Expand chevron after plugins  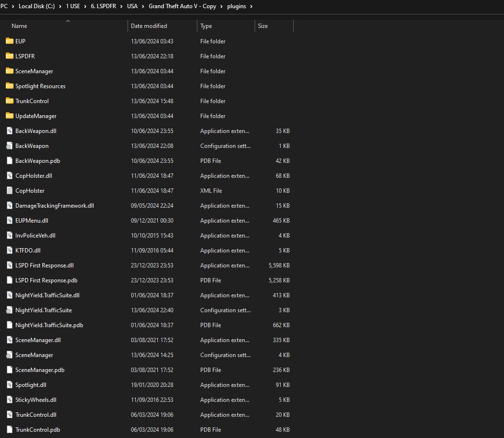[x=251, y=6]
